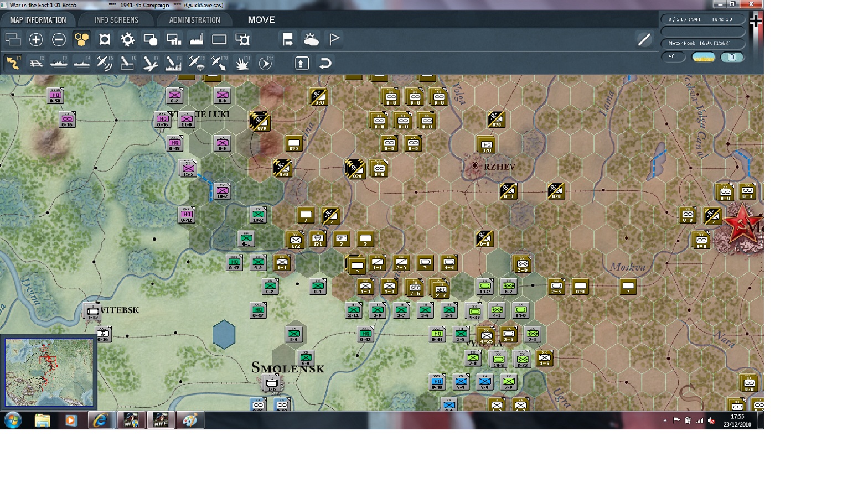Viewport: 868px width, 488px height.
Task: Click the Rzhev city marker
Action: point(474,165)
